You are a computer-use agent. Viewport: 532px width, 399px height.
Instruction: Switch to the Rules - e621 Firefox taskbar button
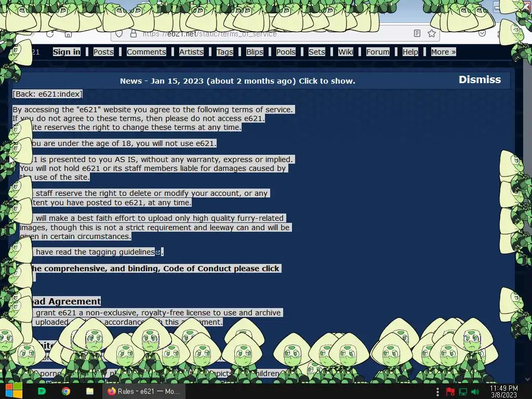click(144, 391)
